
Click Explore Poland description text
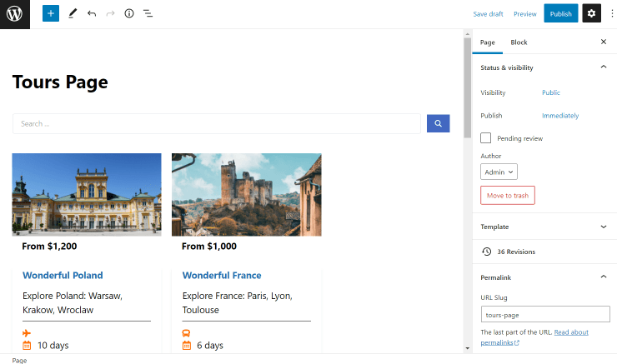tap(73, 302)
